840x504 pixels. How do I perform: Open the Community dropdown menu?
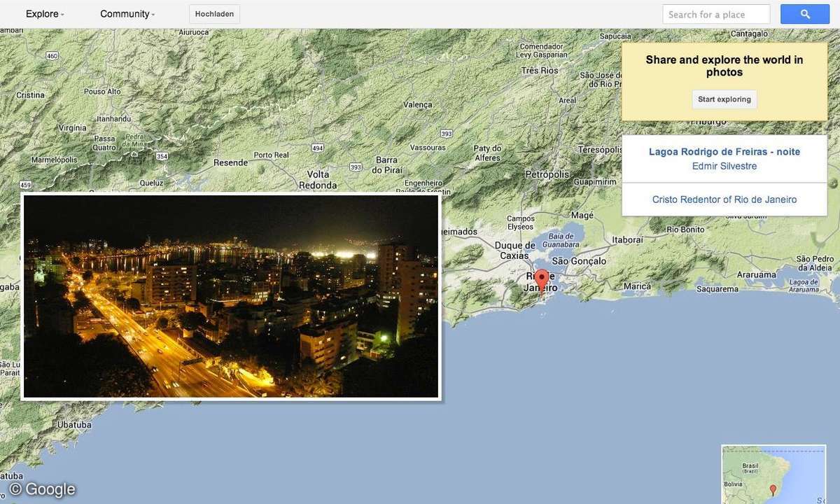pyautogui.click(x=127, y=14)
